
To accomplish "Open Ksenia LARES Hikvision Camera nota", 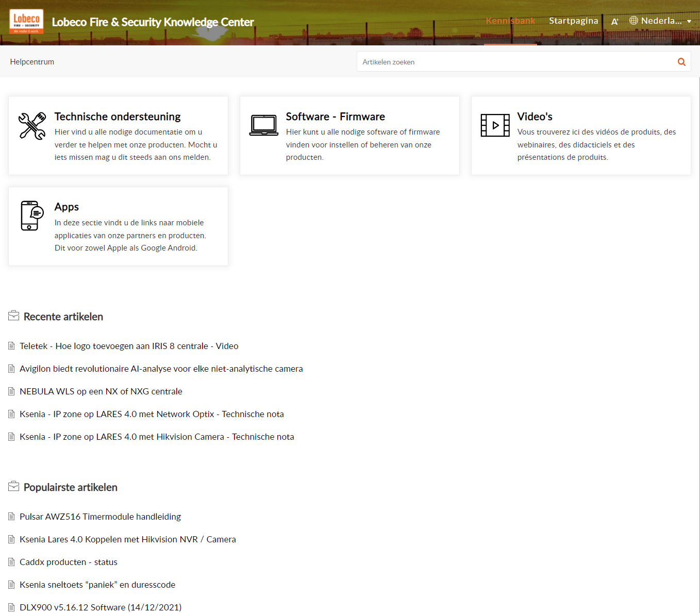I will pyautogui.click(x=157, y=437).
